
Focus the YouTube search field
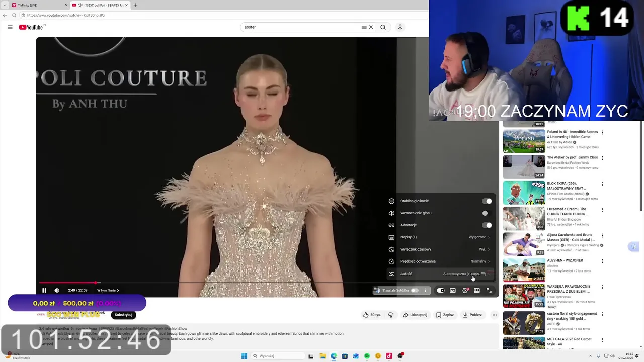(x=302, y=27)
